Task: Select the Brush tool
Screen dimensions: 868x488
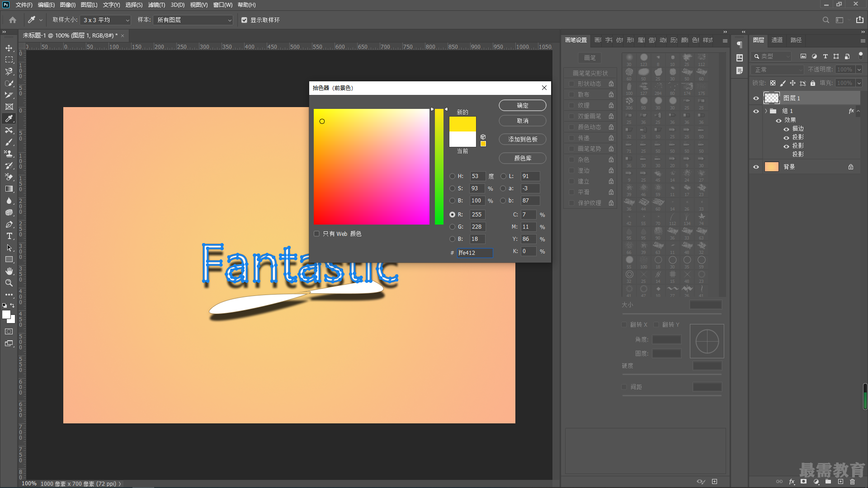Action: click(x=9, y=142)
